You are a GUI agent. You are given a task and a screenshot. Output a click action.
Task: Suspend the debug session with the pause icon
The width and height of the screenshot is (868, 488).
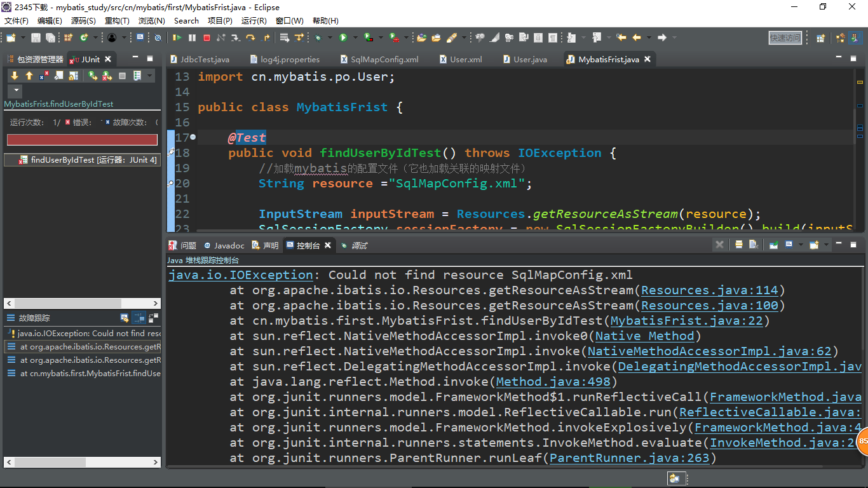192,38
